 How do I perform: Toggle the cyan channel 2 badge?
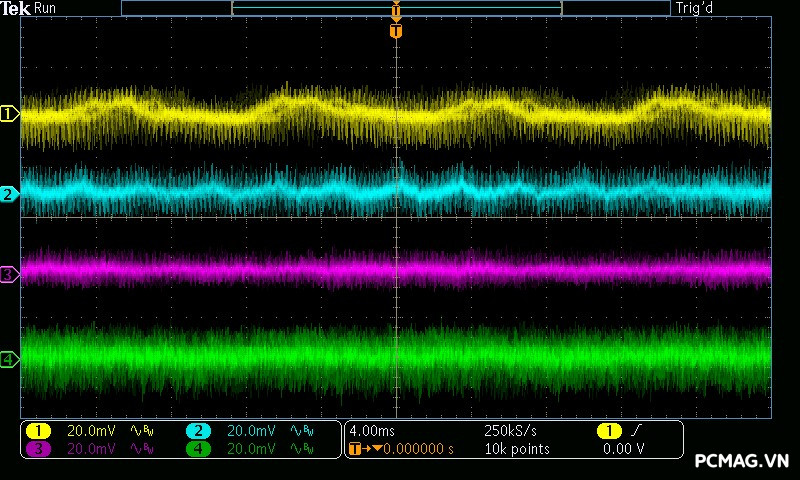tap(198, 431)
